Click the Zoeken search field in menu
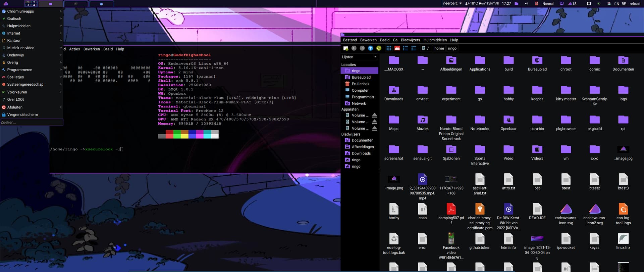This screenshot has height=272, width=644. pyautogui.click(x=32, y=122)
